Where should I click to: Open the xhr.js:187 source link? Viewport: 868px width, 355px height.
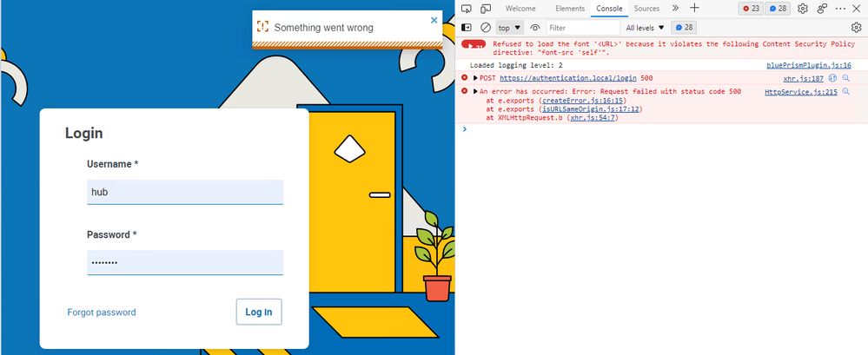tap(803, 78)
